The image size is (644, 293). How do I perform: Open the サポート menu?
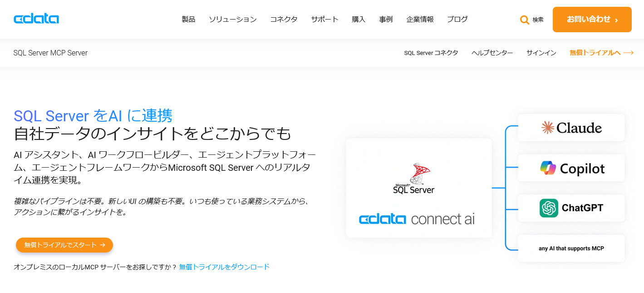(x=324, y=19)
